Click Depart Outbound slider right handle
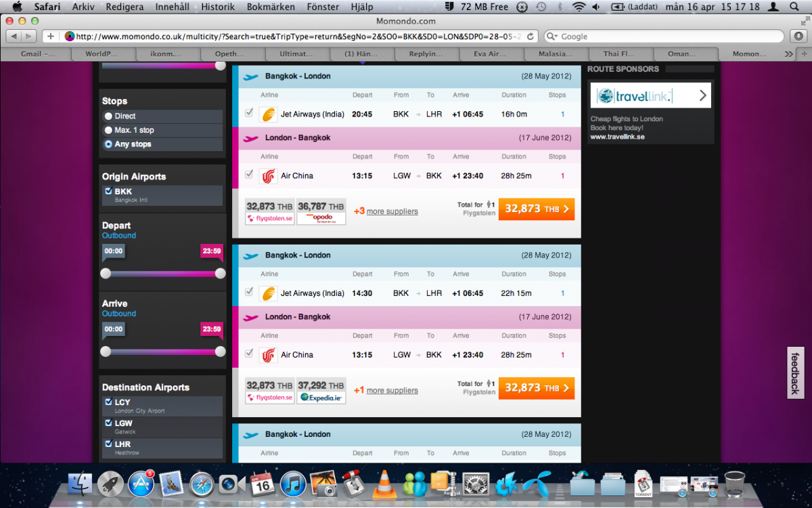The height and width of the screenshot is (508, 812). (x=220, y=274)
